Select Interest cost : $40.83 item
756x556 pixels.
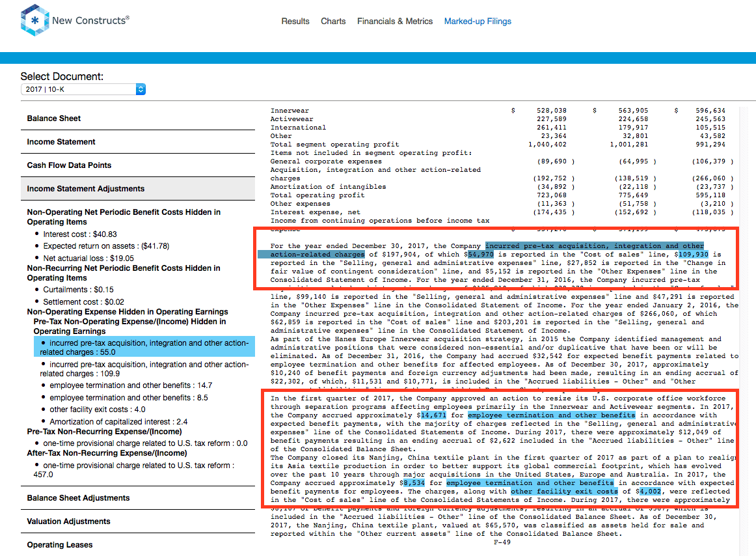80,234
